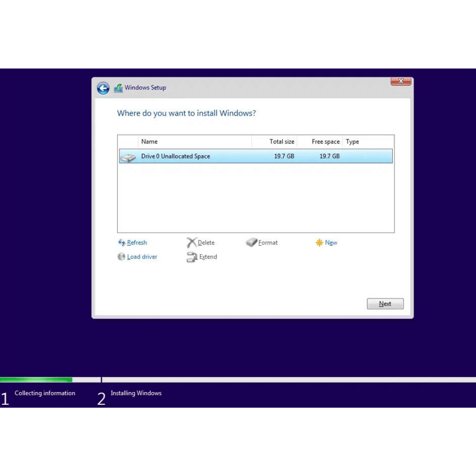Click the Format disk icon
This screenshot has width=476, height=476.
tap(251, 243)
